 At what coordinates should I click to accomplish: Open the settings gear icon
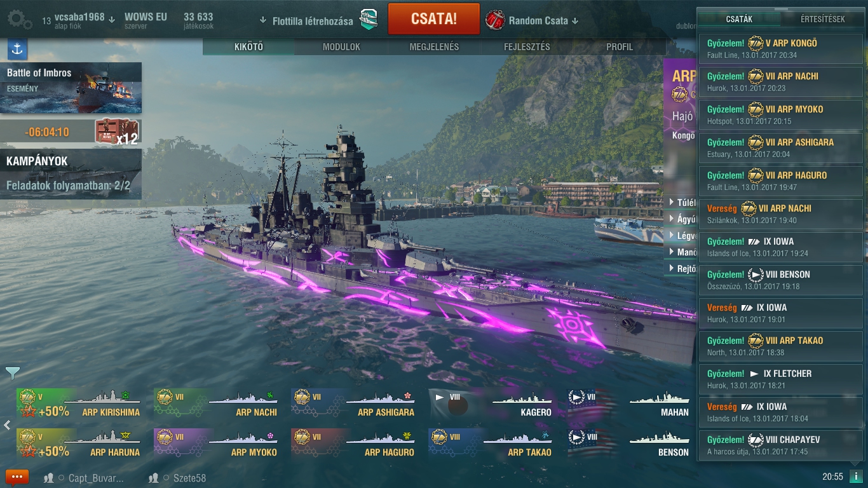pyautogui.click(x=20, y=20)
